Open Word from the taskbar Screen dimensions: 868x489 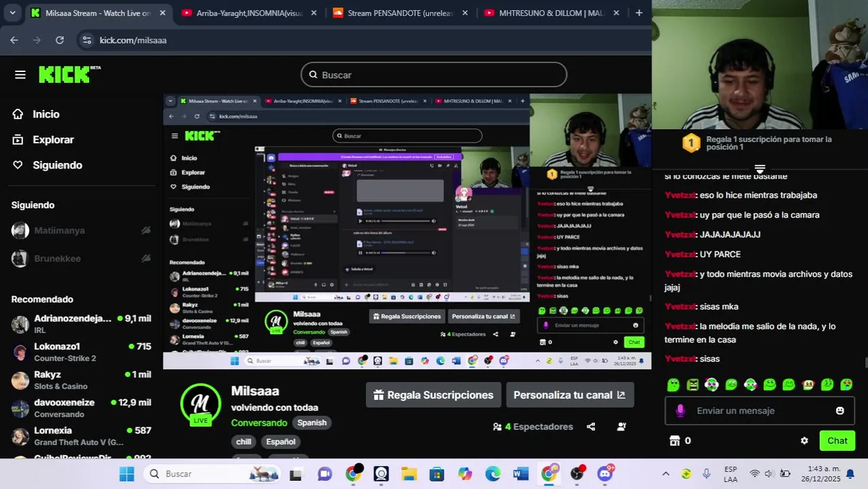(521, 473)
